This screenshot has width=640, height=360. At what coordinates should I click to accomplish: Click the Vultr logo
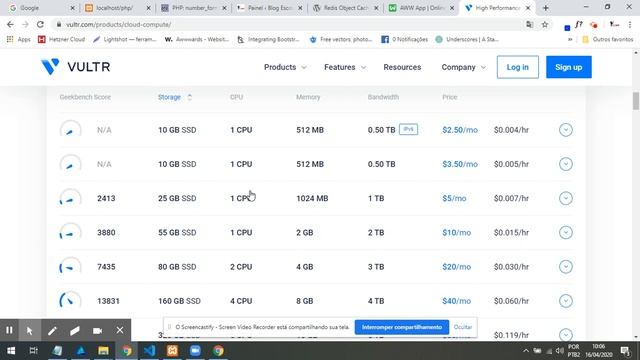pos(76,67)
